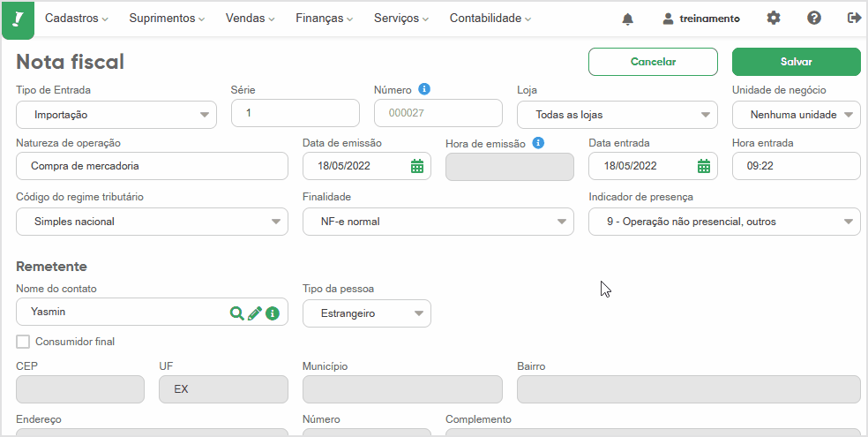868x437 pixels.
Task: Open the Cadastros menu
Action: point(77,19)
